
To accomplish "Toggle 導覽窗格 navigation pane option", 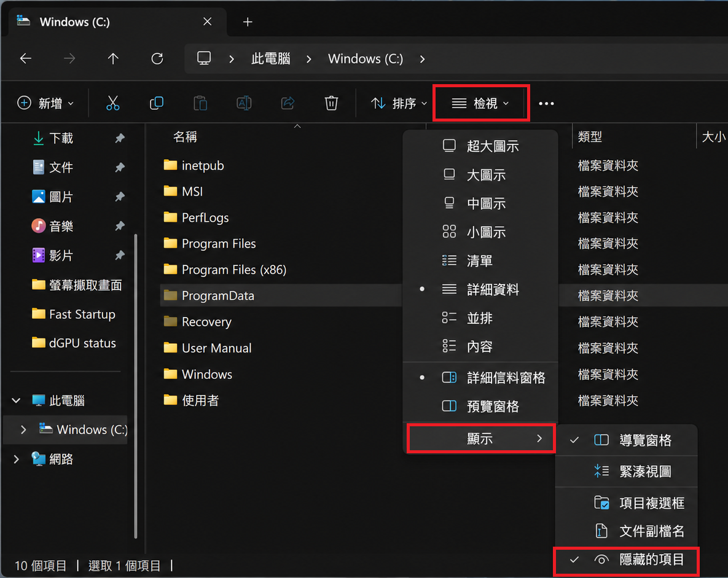I will pyautogui.click(x=627, y=440).
